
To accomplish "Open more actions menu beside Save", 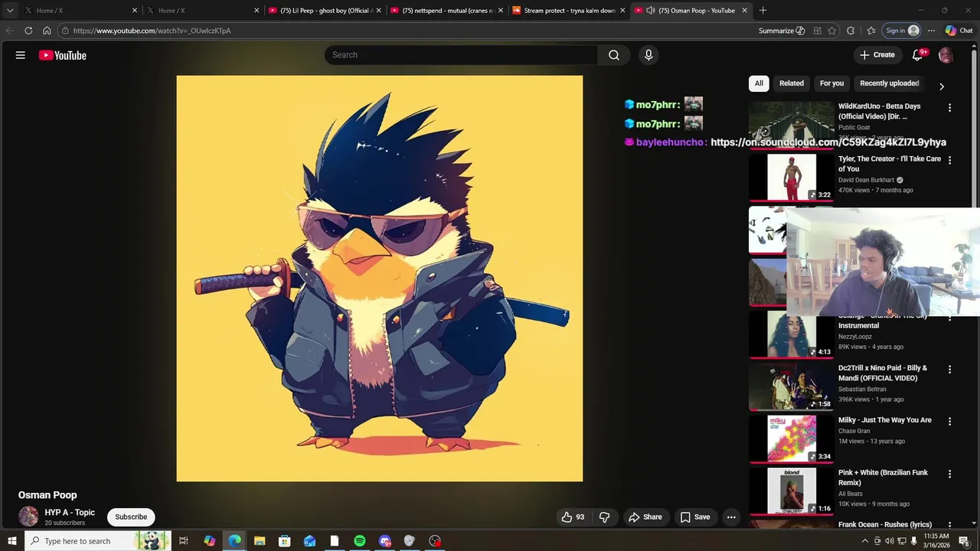I will tap(731, 517).
